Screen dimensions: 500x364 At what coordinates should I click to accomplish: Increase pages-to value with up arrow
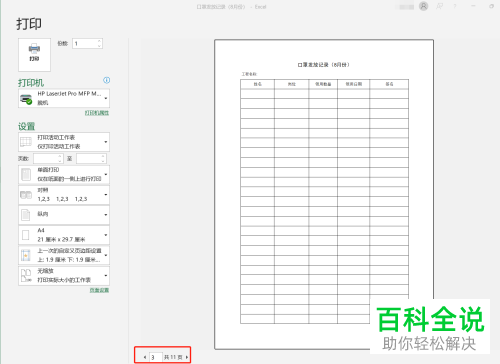tap(103, 156)
